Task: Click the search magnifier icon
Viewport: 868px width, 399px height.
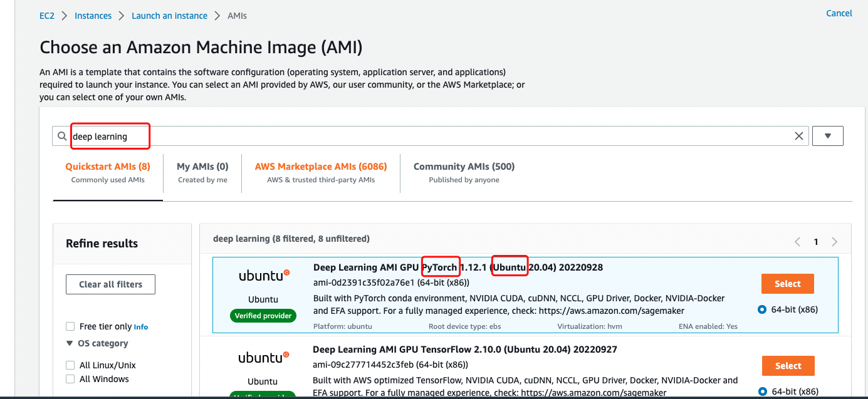Action: (61, 136)
